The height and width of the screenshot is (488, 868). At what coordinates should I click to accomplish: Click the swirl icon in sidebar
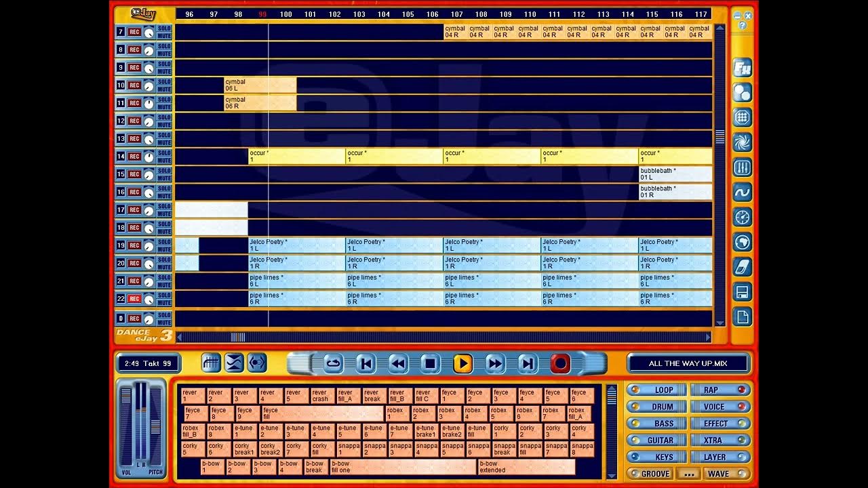[x=743, y=142]
